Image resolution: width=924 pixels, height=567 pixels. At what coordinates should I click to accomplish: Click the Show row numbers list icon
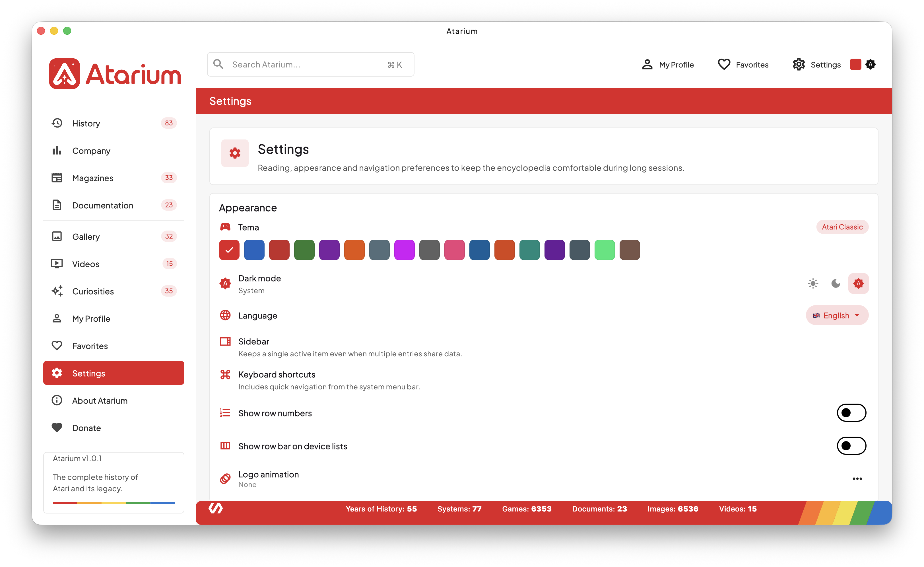[x=225, y=413]
